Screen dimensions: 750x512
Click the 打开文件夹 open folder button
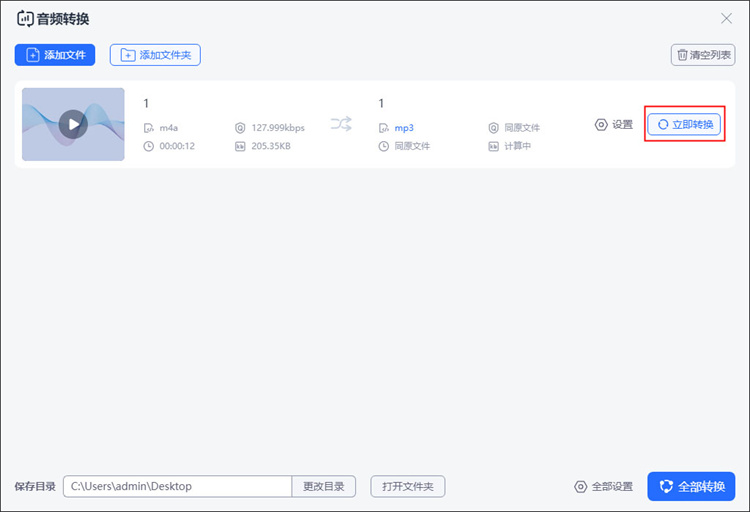coord(408,487)
